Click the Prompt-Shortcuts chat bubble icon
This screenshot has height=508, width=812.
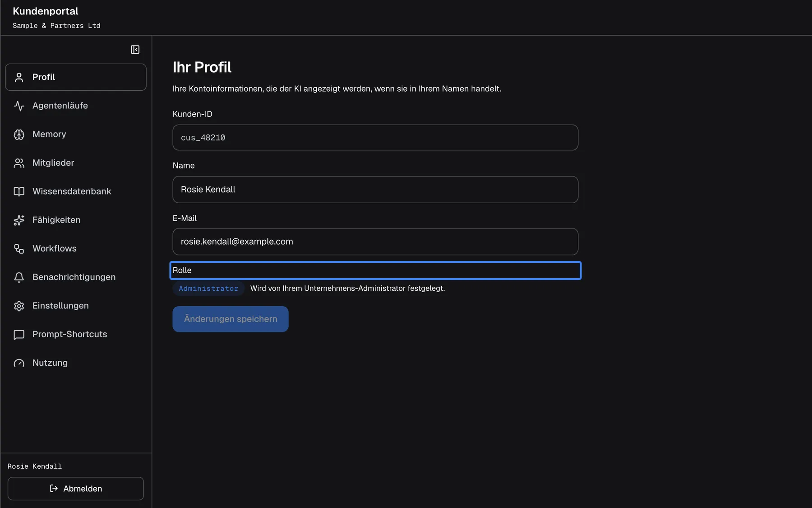click(x=19, y=335)
